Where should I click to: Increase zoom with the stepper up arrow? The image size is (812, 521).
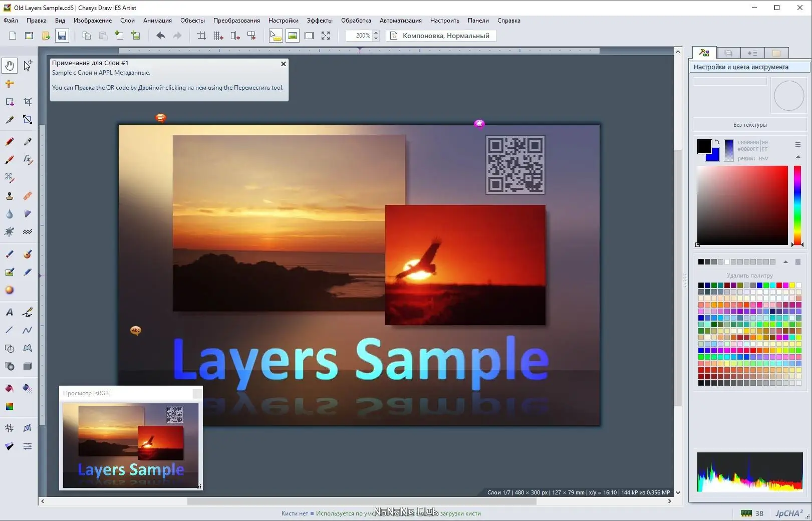pyautogui.click(x=376, y=33)
